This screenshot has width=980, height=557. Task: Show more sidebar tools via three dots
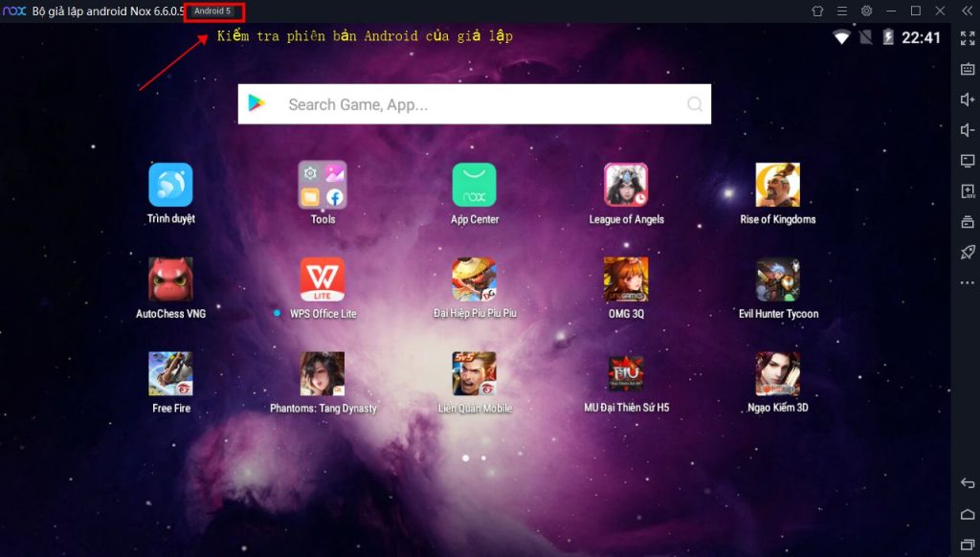pos(968,282)
